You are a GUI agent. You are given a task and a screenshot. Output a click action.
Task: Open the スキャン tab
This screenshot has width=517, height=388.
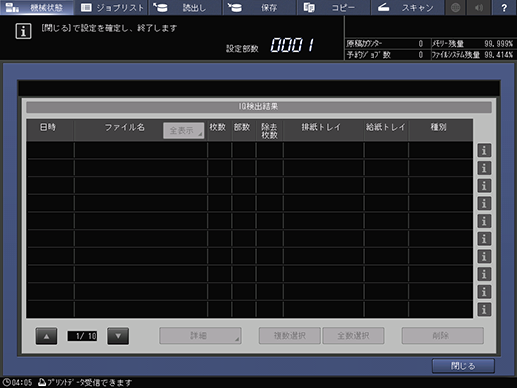(407, 7)
